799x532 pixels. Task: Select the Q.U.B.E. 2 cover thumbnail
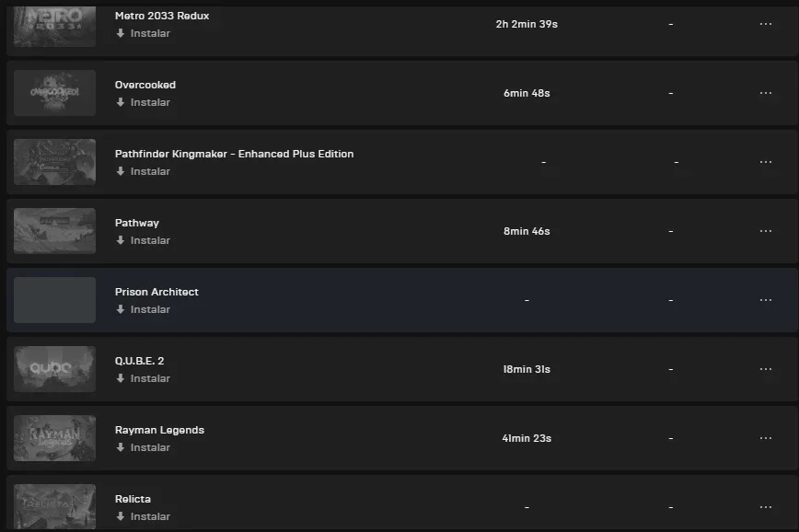tap(54, 369)
